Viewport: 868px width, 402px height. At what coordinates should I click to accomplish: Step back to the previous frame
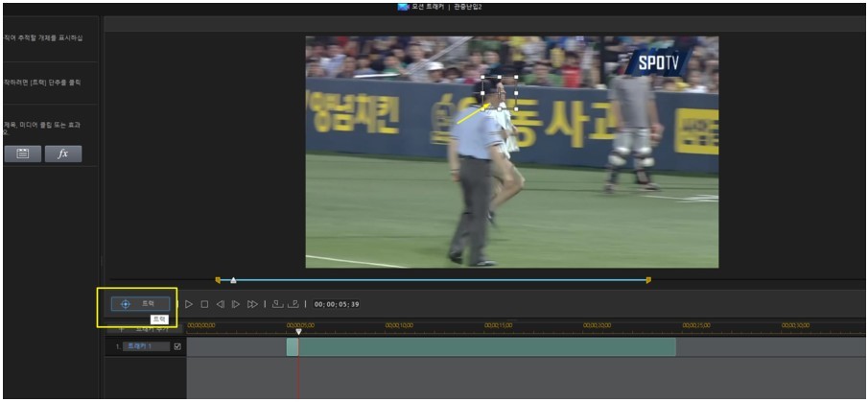pyautogui.click(x=220, y=304)
